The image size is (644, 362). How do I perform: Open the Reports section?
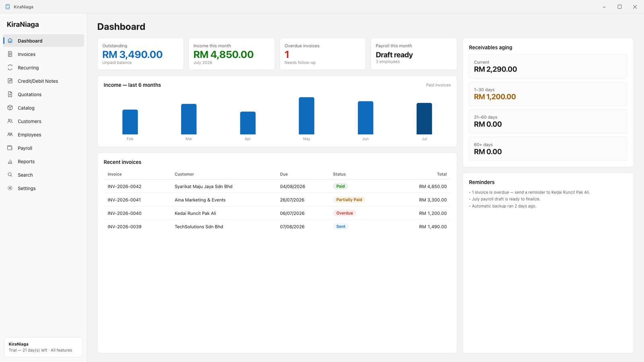coord(43,161)
